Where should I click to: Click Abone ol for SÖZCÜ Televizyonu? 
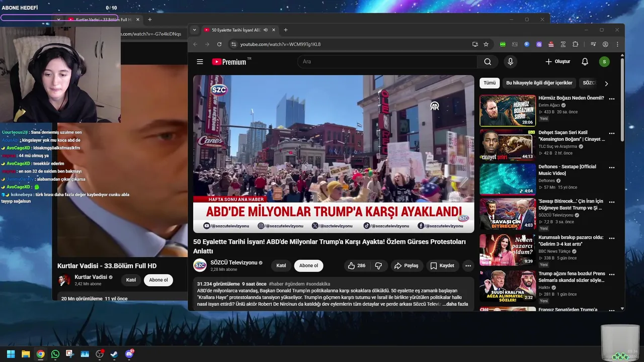pyautogui.click(x=308, y=265)
